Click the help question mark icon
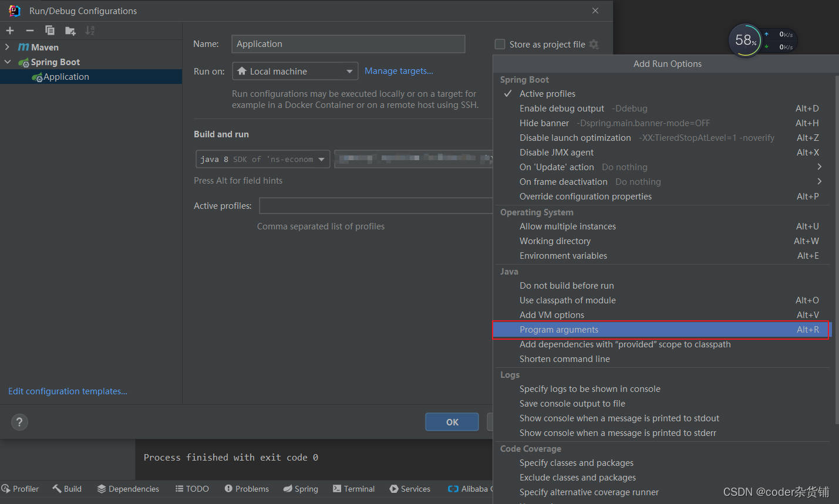The height and width of the screenshot is (504, 839). (19, 422)
